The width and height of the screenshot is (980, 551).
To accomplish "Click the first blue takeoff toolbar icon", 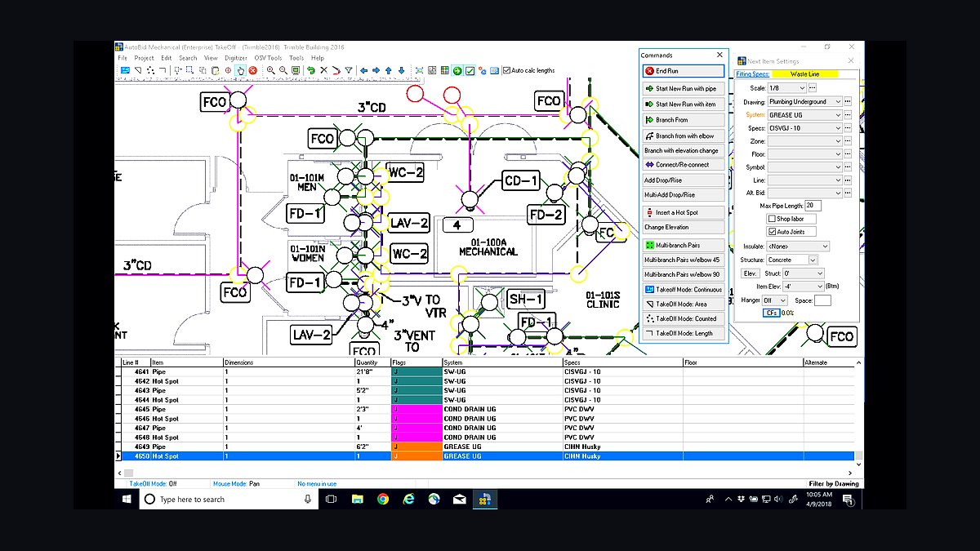I will [x=125, y=70].
